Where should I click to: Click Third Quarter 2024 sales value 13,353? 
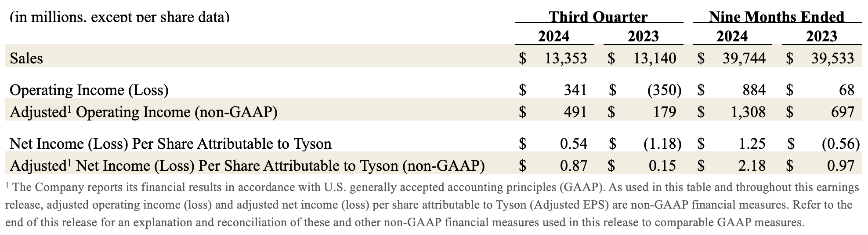coord(565,58)
